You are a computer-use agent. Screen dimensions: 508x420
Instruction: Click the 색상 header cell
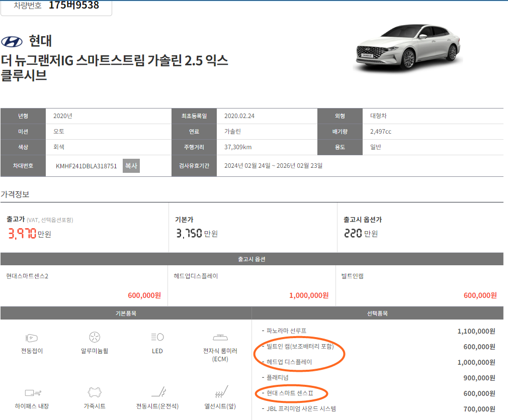click(x=23, y=147)
